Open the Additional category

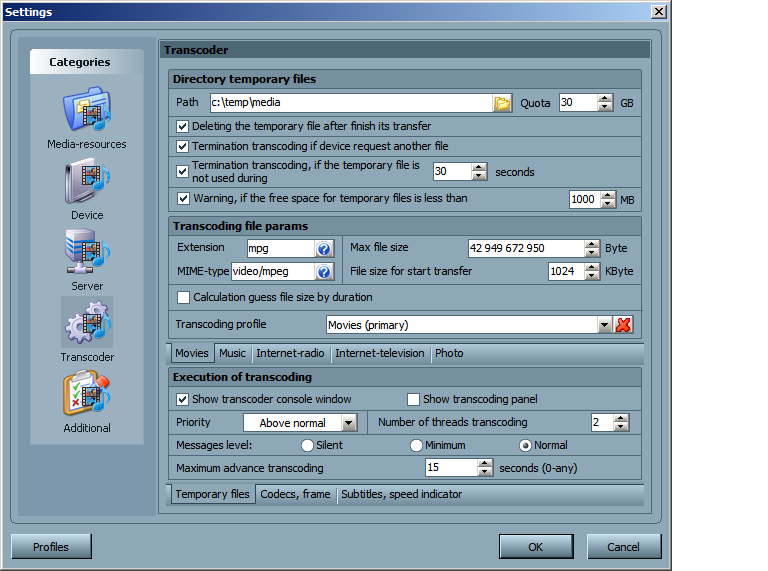(87, 402)
